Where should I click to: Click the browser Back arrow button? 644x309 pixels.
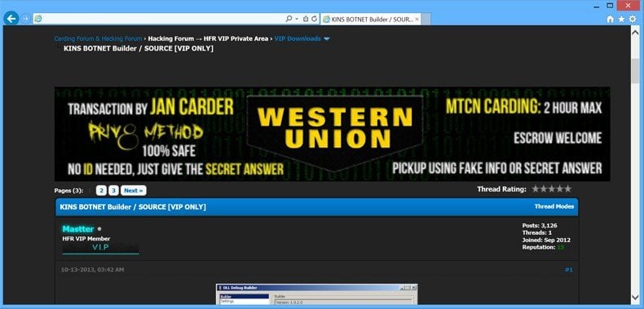pyautogui.click(x=11, y=19)
